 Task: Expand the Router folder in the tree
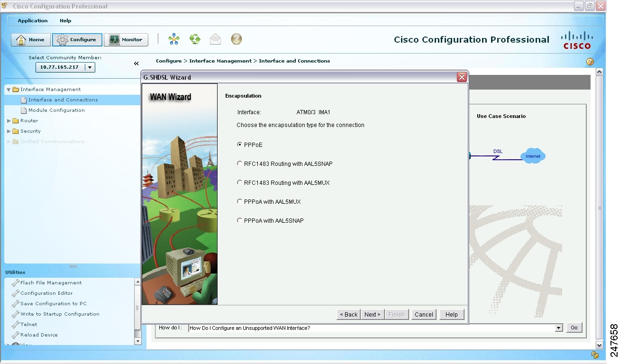[8, 120]
